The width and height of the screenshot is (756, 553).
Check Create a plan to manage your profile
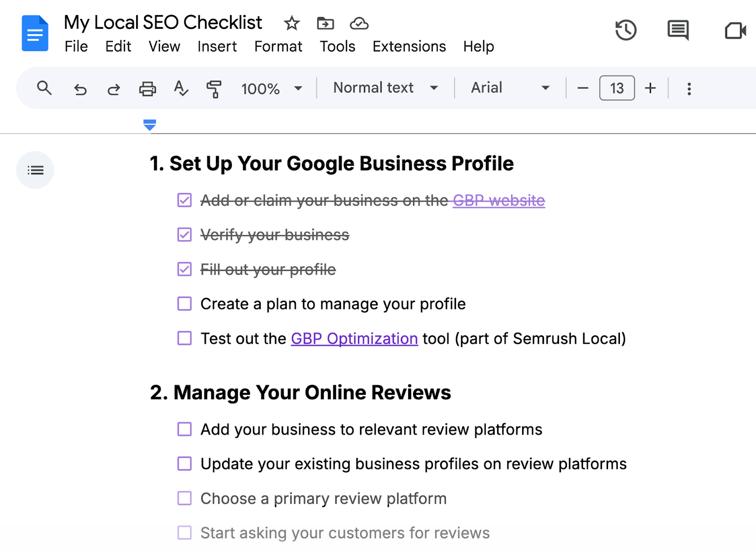click(x=183, y=304)
